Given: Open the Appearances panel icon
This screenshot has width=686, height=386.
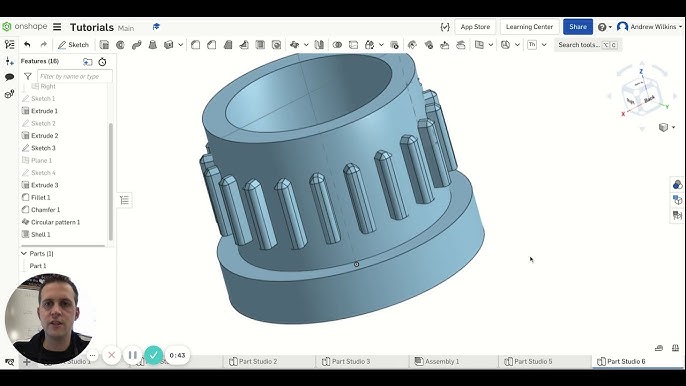Looking at the screenshot, I should [677, 185].
